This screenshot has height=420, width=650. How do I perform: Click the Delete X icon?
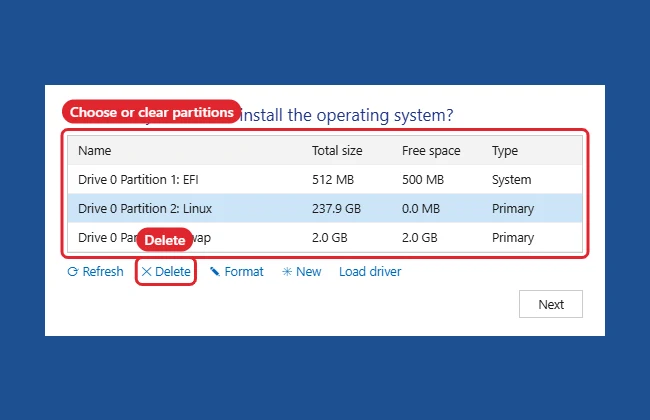click(x=146, y=272)
